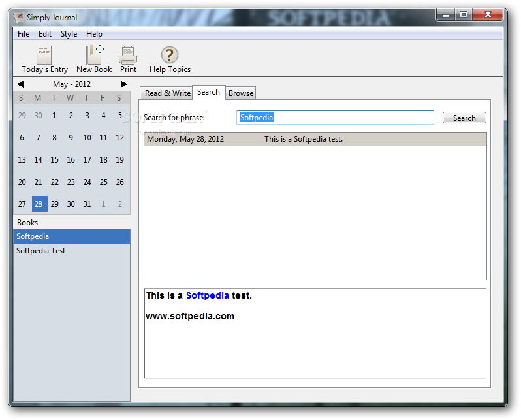
Task: Select greyed April 29 in calendar
Action: point(22,116)
